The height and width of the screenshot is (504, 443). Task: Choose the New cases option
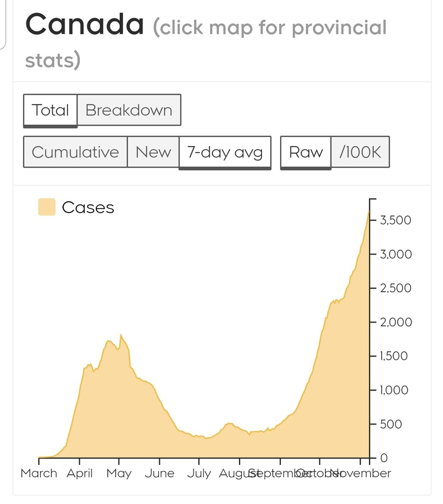coord(153,152)
